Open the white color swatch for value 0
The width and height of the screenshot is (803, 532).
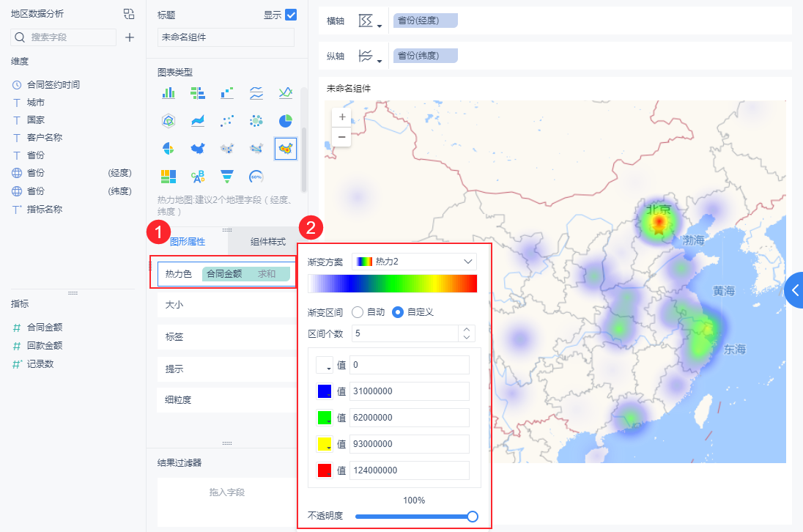[x=325, y=365]
